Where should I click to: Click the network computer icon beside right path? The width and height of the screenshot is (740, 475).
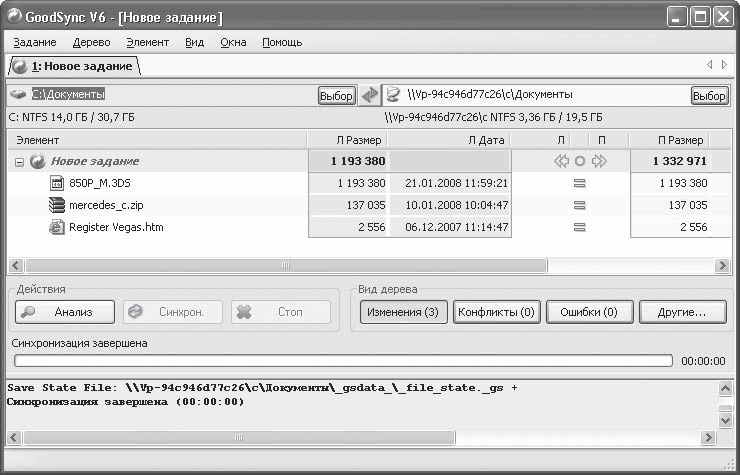tap(393, 95)
